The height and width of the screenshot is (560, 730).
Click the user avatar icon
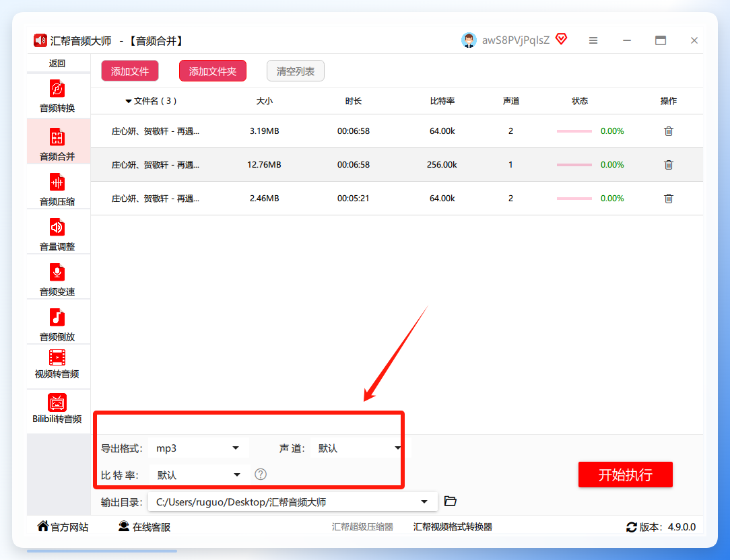click(x=469, y=40)
